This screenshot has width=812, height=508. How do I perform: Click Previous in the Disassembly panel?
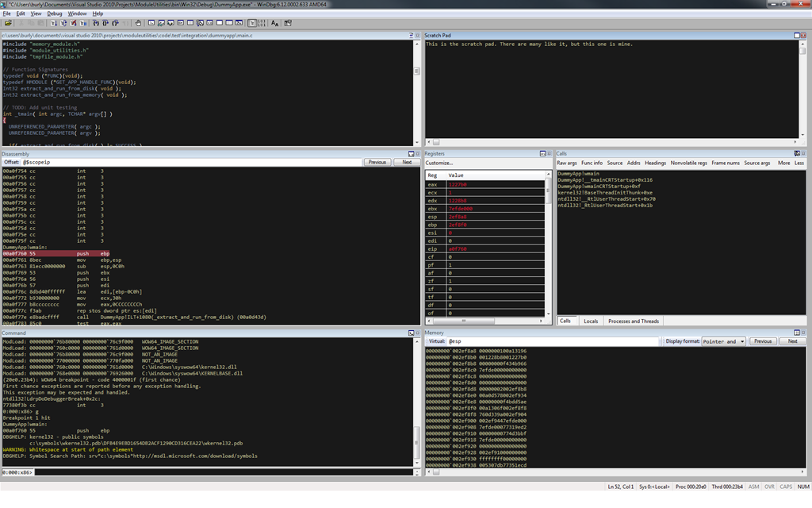(x=377, y=162)
